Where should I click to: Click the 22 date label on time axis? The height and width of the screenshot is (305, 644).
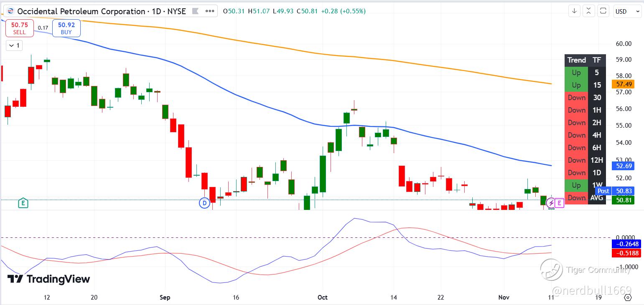click(441, 297)
